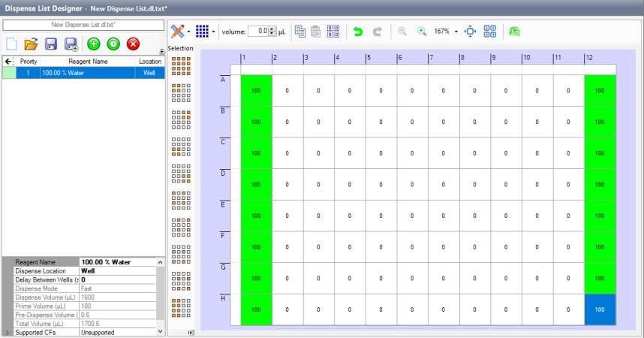Create a new dispense list file
The image size is (644, 338).
coord(11,44)
